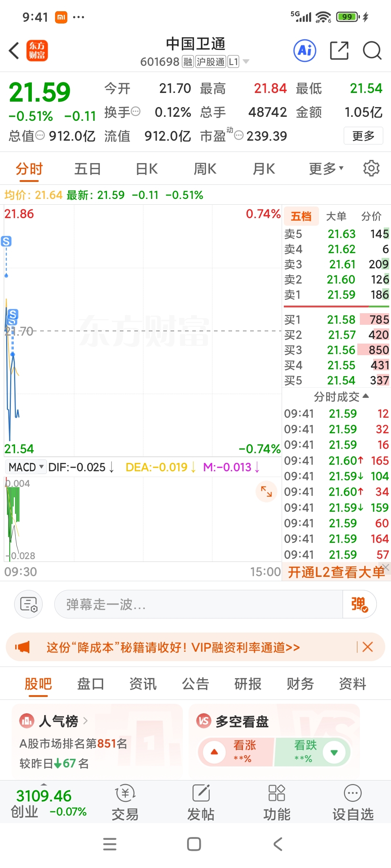Viewport: 391px width, 868px height.
Task: Tap Android recent apps menu button
Action: (x=110, y=844)
